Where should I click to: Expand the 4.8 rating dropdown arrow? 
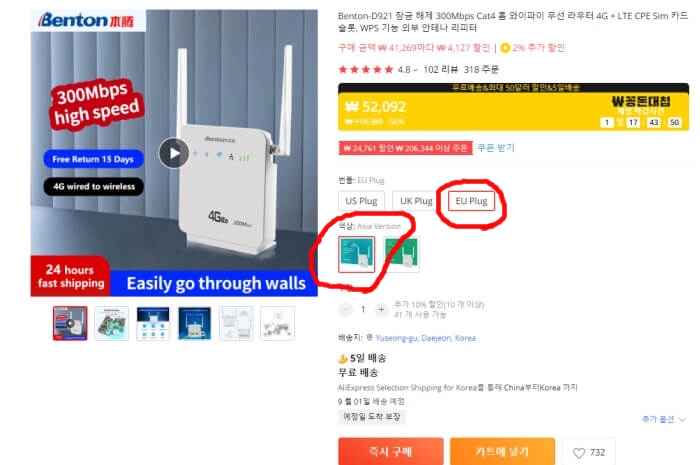click(416, 70)
